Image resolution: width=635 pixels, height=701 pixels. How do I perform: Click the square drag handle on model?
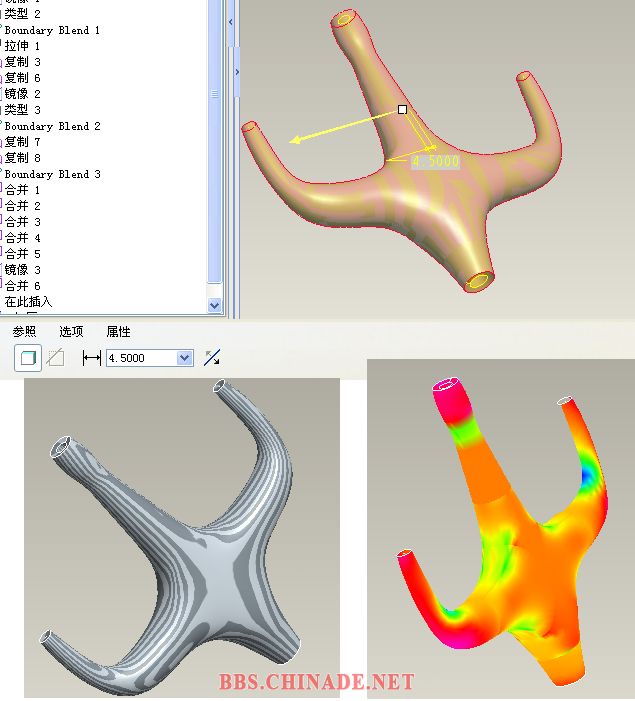(x=402, y=110)
